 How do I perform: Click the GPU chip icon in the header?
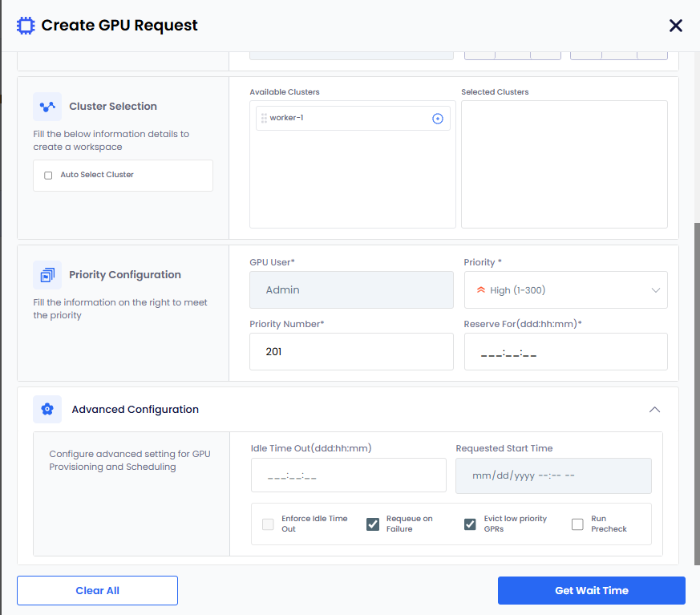[x=26, y=26]
